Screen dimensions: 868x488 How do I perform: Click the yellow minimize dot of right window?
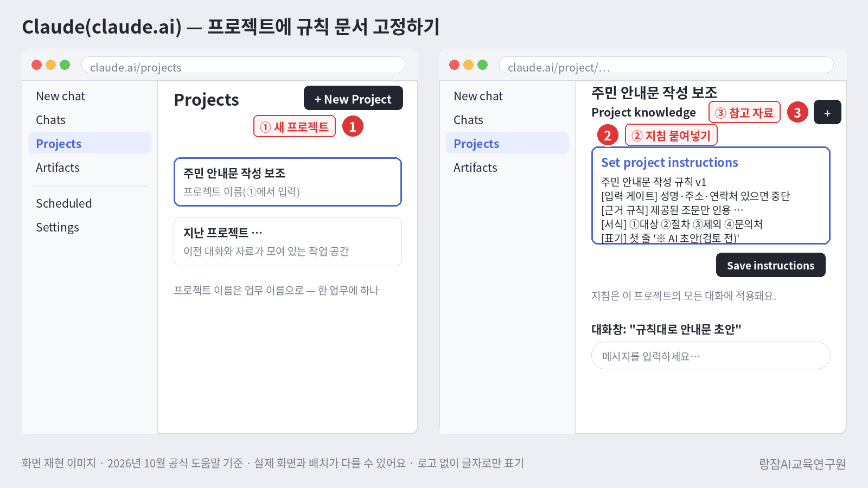point(469,65)
